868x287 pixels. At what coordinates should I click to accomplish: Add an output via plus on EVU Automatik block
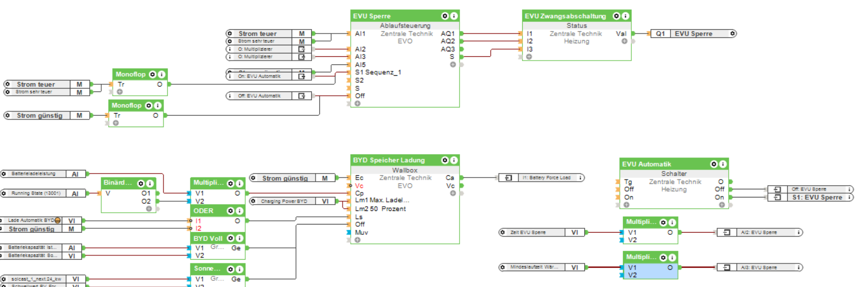[722, 205]
